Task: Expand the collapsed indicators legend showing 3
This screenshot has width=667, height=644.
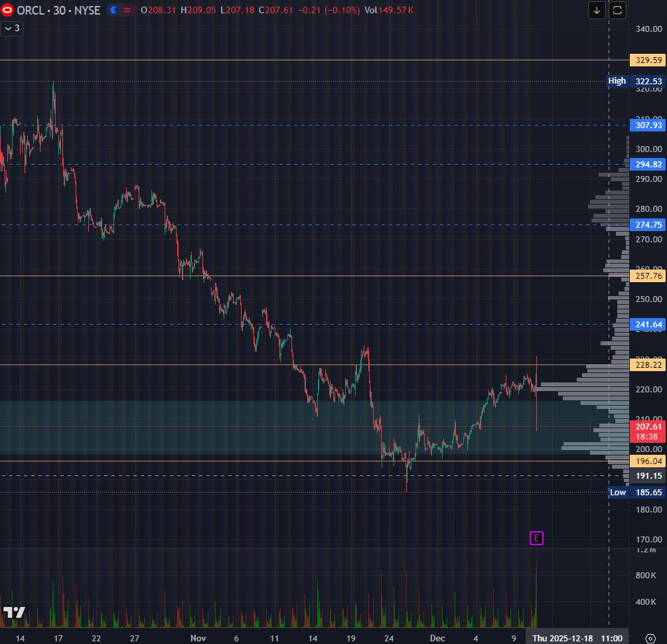Action: (11, 29)
